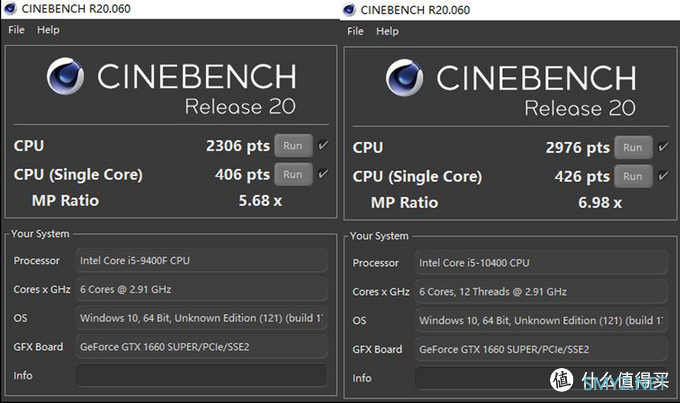
Task: Click the Cinebench sphere logo in left window
Action: (65, 76)
